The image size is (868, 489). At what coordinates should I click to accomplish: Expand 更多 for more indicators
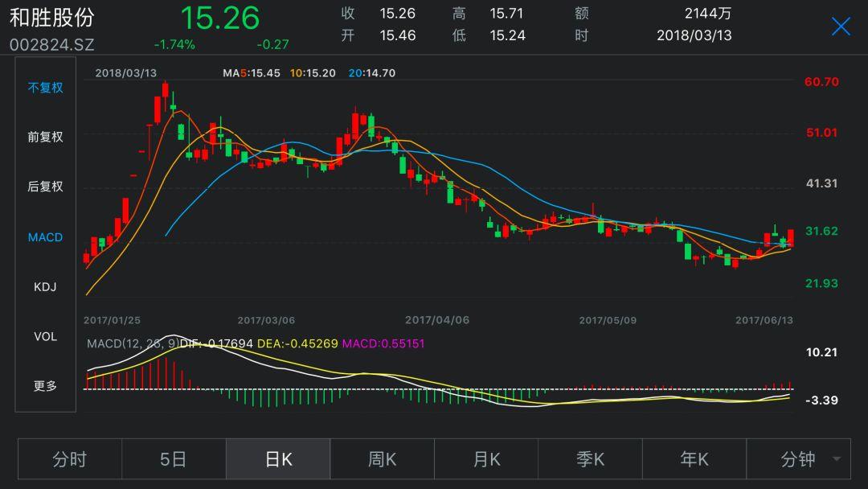[x=45, y=386]
